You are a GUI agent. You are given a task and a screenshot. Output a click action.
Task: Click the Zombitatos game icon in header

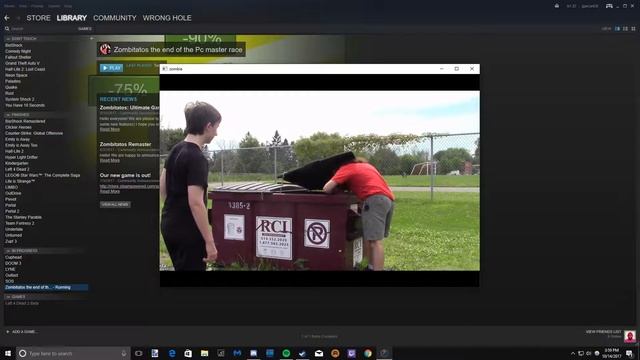(x=105, y=49)
